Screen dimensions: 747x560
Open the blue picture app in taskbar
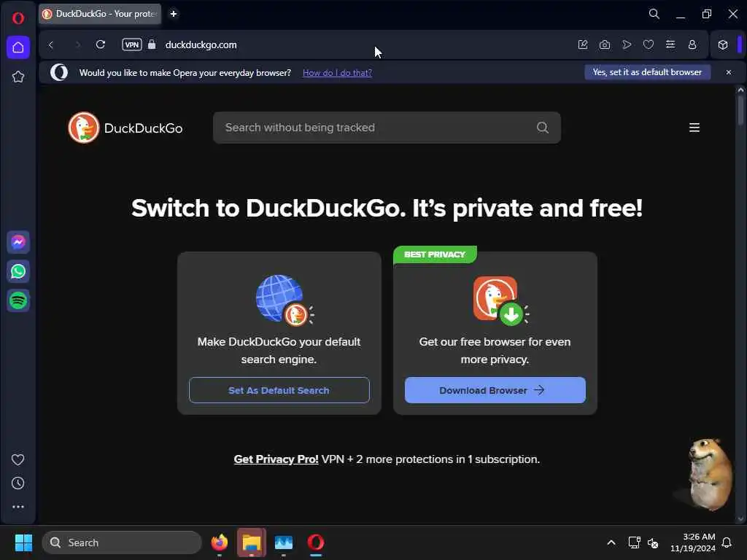pyautogui.click(x=284, y=542)
